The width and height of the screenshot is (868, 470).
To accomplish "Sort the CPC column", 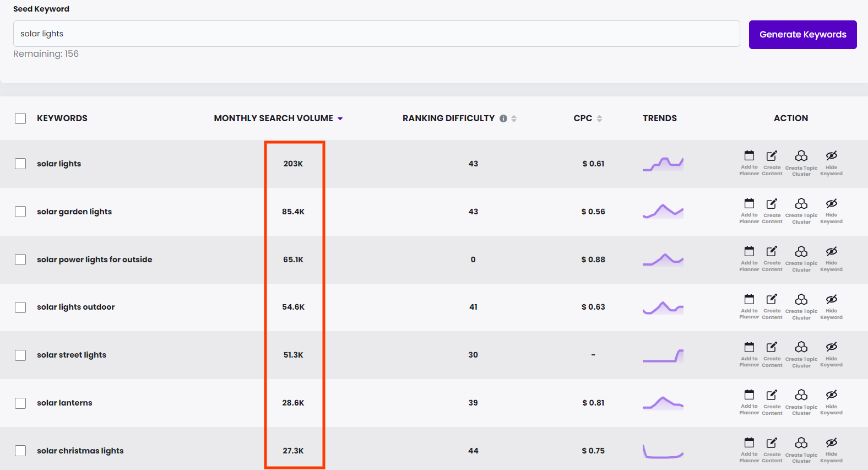I will tap(599, 118).
